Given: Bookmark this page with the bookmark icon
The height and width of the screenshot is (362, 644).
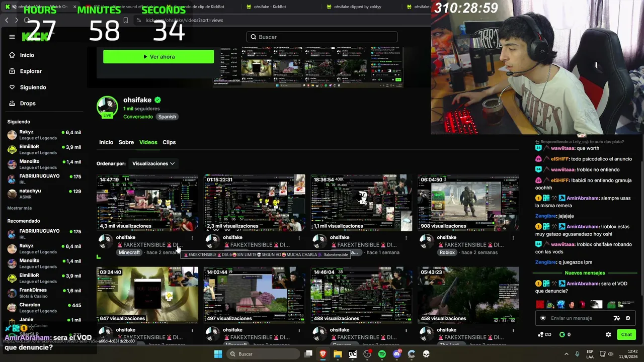Looking at the screenshot, I should point(126,20).
